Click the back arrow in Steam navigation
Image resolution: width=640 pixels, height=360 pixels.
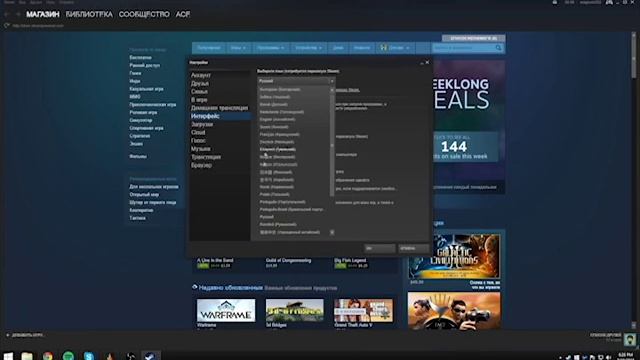click(x=7, y=14)
